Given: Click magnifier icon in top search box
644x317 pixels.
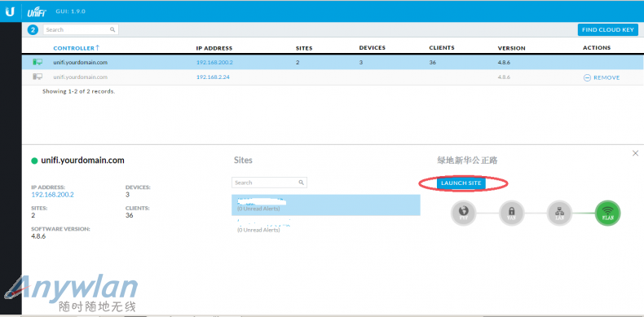Looking at the screenshot, I should [112, 29].
